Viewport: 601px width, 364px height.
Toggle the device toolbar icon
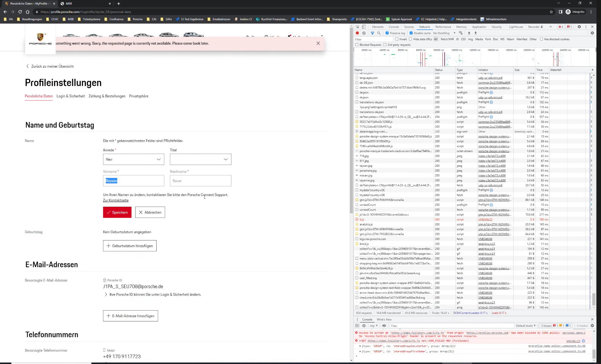click(364, 27)
